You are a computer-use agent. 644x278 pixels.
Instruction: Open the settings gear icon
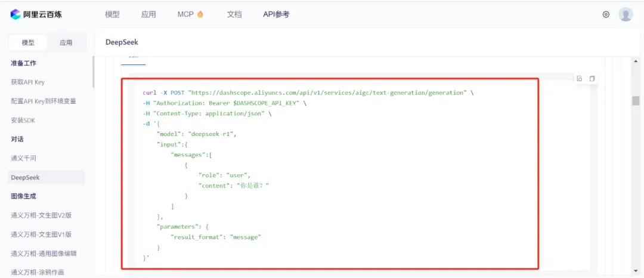pyautogui.click(x=606, y=14)
